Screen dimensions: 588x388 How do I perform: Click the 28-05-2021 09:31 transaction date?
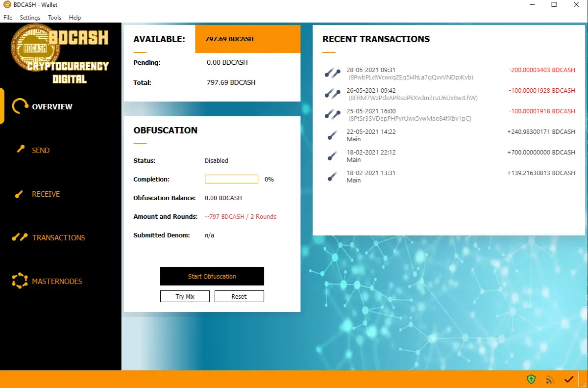coord(371,70)
